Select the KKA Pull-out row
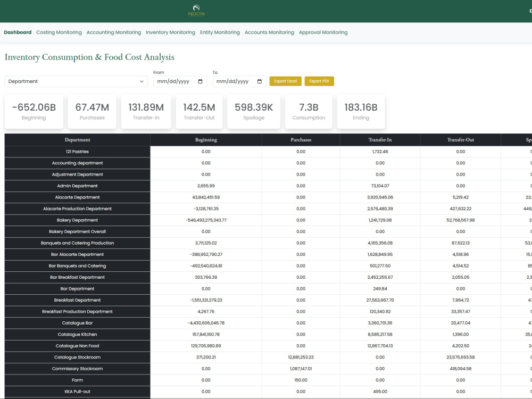 (77, 392)
